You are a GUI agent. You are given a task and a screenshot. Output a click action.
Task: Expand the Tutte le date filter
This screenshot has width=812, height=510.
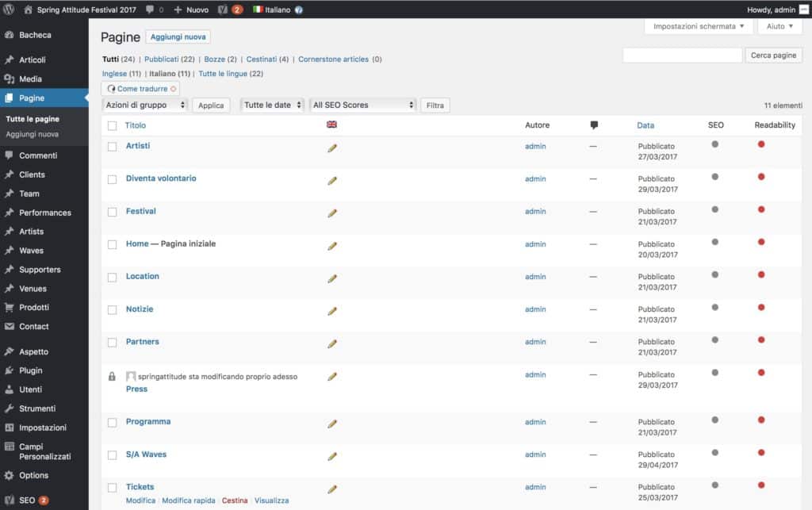[272, 105]
